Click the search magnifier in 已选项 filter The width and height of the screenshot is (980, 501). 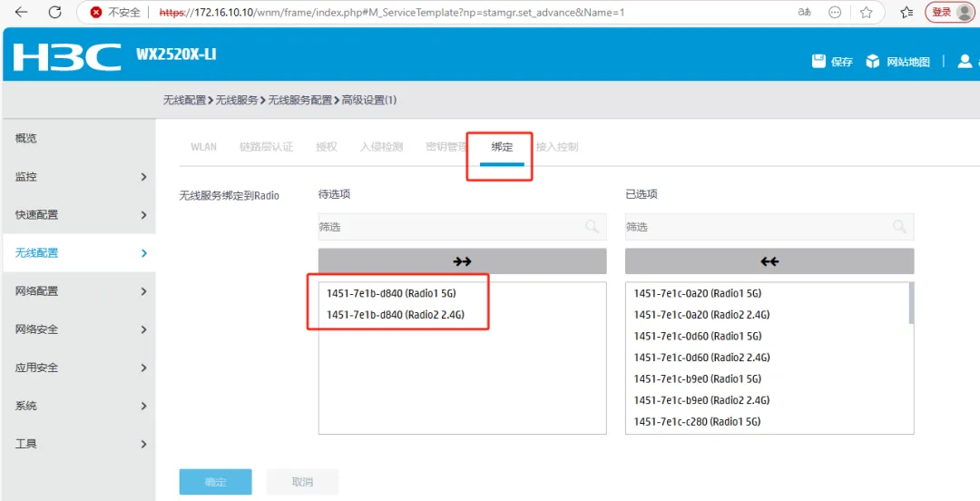pyautogui.click(x=899, y=226)
